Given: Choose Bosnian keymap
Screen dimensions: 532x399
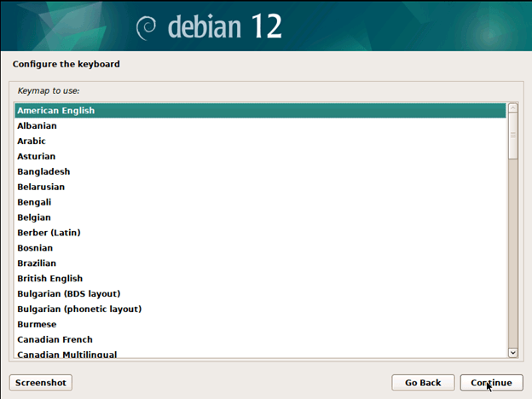Looking at the screenshot, I should [260, 248].
